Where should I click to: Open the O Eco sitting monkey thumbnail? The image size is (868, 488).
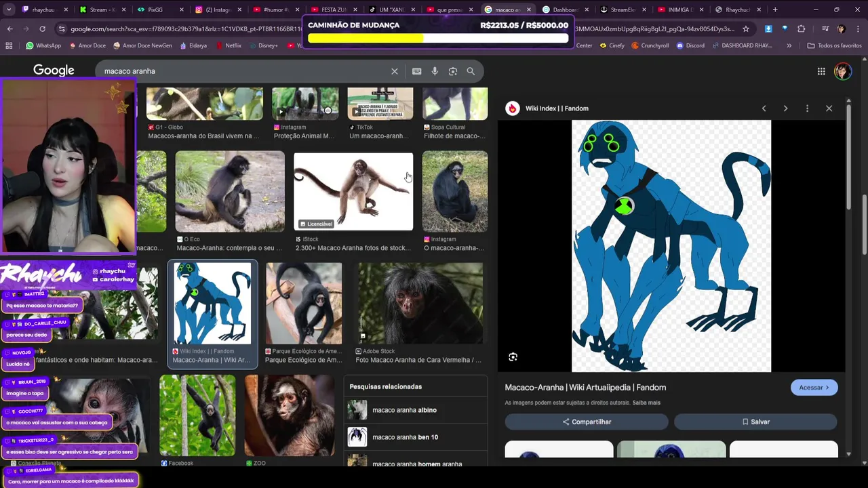(x=230, y=191)
